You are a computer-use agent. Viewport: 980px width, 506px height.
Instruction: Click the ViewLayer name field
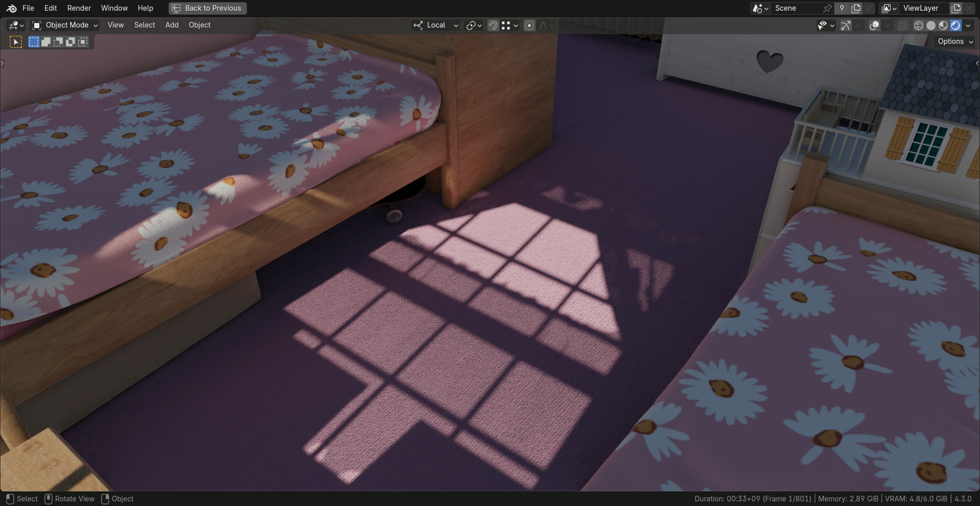(924, 8)
